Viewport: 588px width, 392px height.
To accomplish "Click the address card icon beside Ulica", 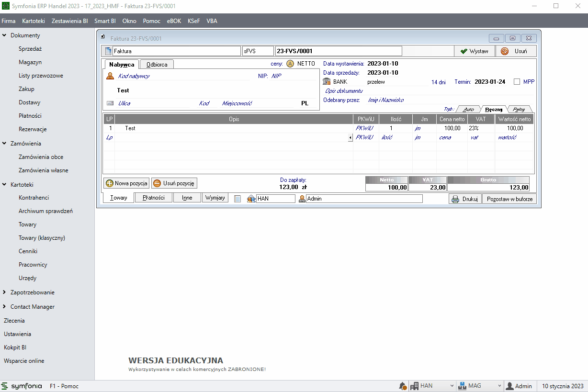I will pyautogui.click(x=110, y=103).
